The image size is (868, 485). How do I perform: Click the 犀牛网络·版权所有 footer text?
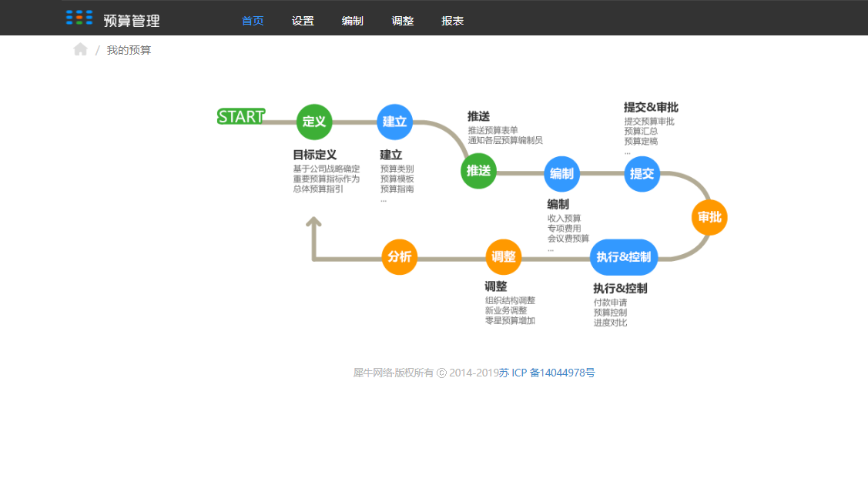393,373
